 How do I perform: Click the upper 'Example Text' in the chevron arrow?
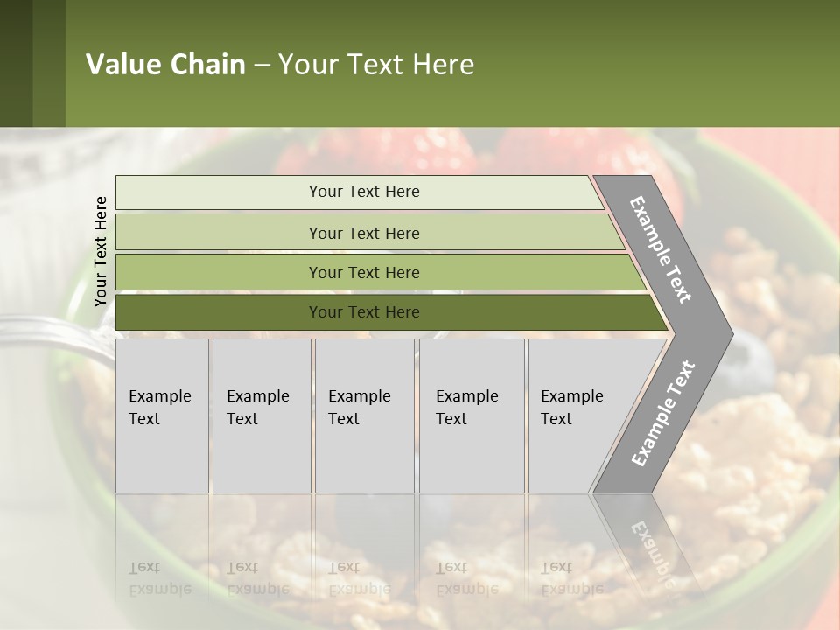coord(660,249)
